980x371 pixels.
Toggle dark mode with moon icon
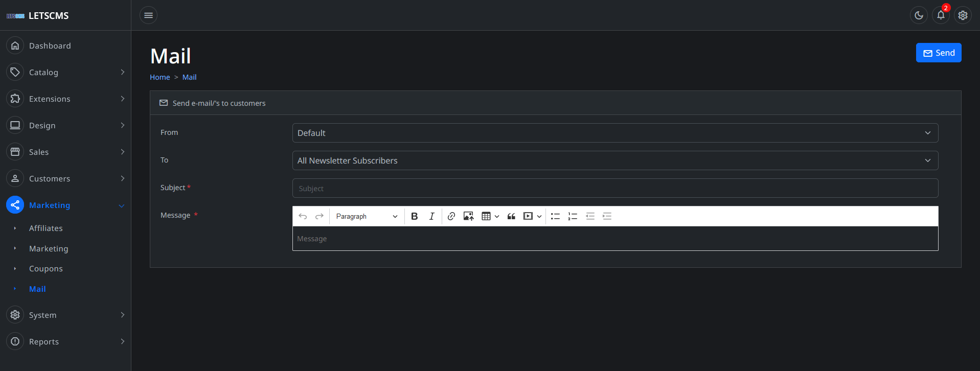point(919,15)
